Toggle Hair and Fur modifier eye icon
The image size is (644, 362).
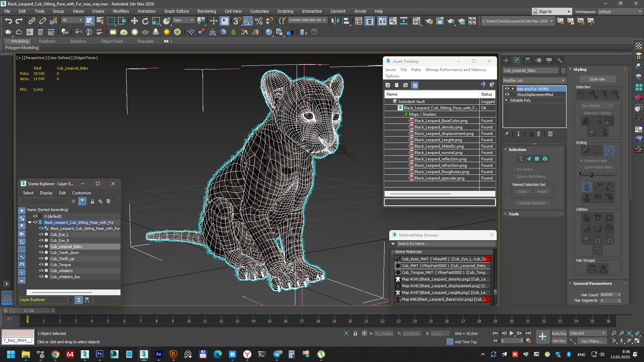coord(507,89)
